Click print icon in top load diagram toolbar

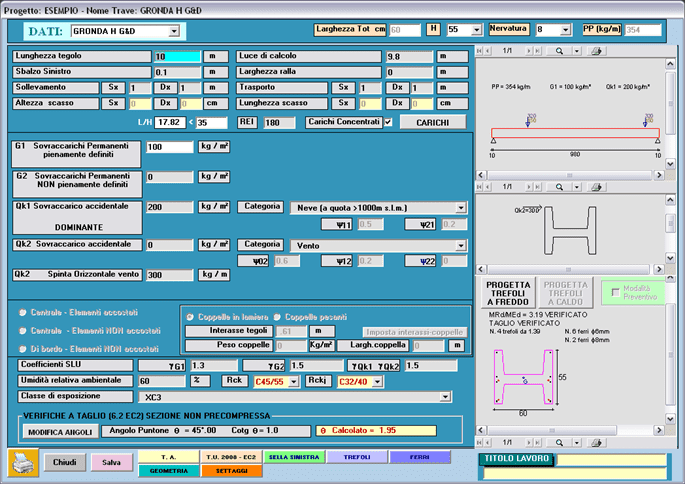[596, 51]
